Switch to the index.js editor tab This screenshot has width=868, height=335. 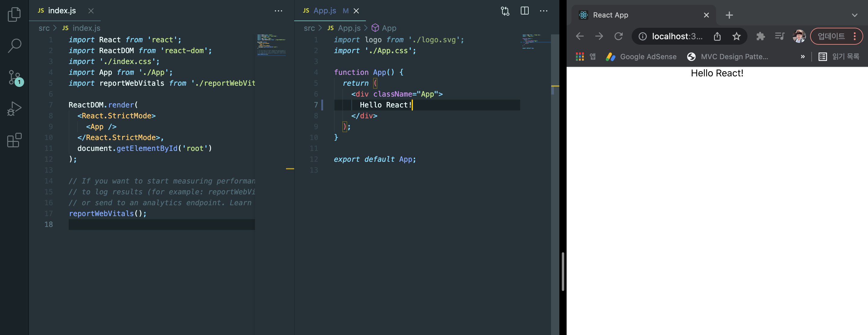62,11
